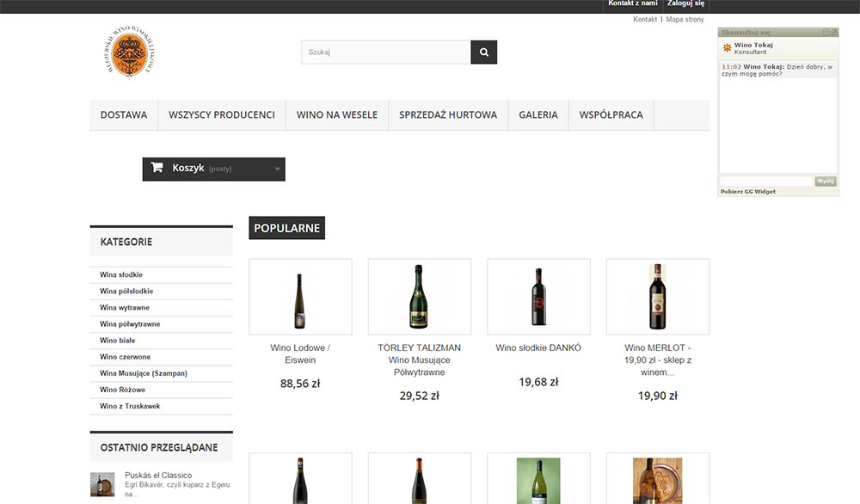Click the TÖRLEY TALIZMAN bottle thumbnail
860x504 pixels.
click(x=419, y=296)
